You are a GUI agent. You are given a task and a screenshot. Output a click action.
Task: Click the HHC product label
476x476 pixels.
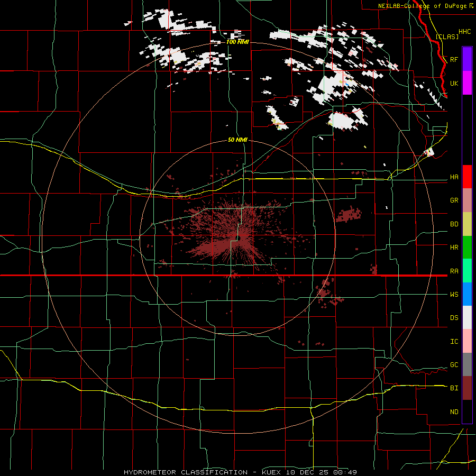click(464, 32)
